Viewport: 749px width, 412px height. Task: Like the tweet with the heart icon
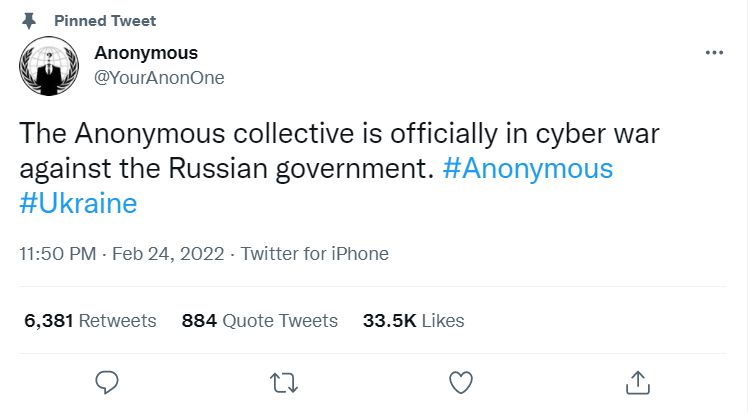461,381
